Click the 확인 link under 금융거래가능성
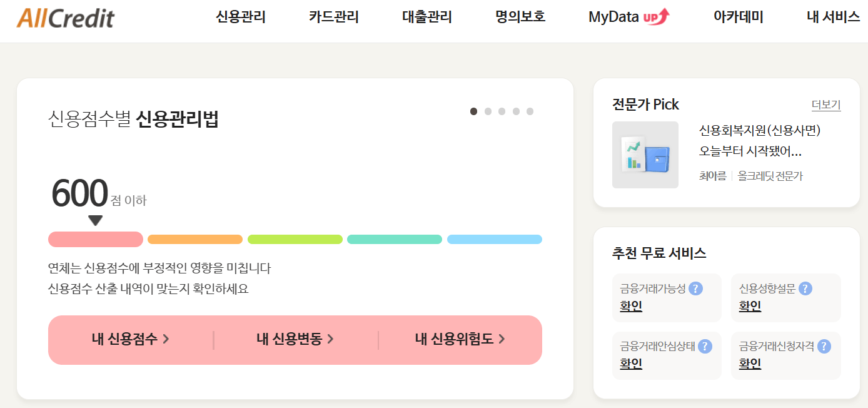The width and height of the screenshot is (868, 408). (630, 306)
